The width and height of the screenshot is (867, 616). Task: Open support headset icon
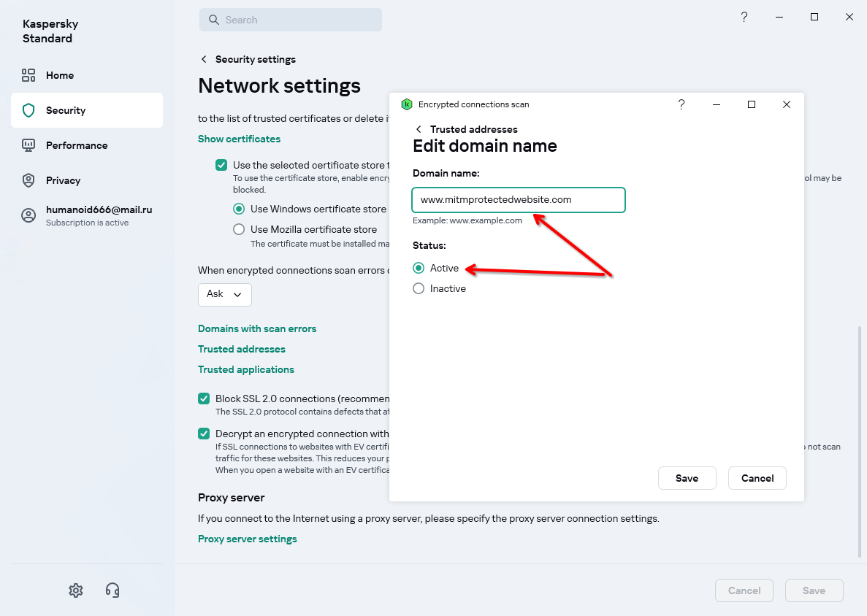click(x=112, y=590)
